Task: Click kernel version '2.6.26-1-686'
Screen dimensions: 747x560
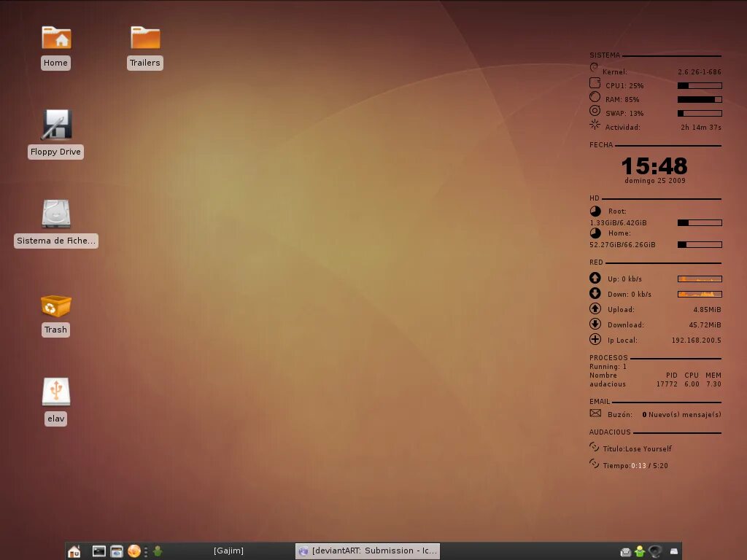Action: click(x=700, y=72)
